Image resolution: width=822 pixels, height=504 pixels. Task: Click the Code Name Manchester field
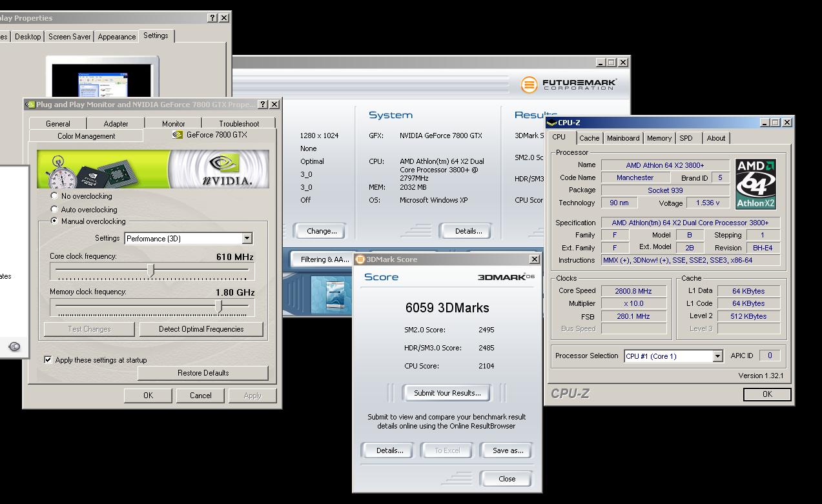click(x=635, y=177)
